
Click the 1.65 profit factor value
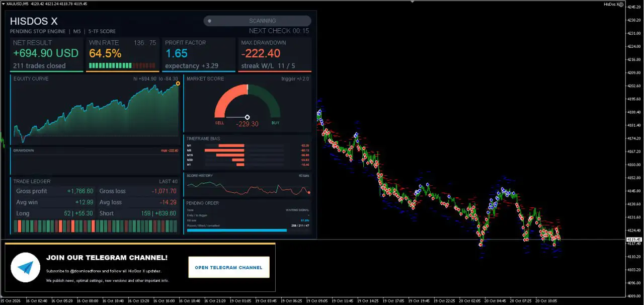point(176,53)
